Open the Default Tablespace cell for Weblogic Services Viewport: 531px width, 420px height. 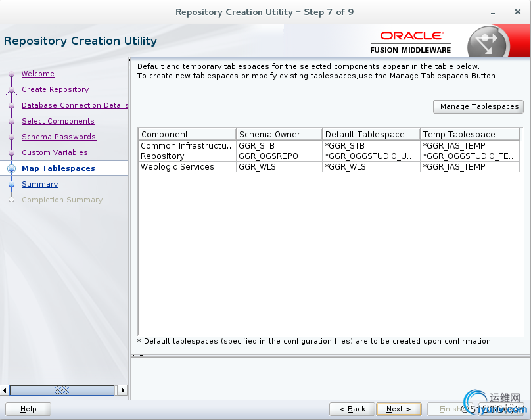[371, 167]
